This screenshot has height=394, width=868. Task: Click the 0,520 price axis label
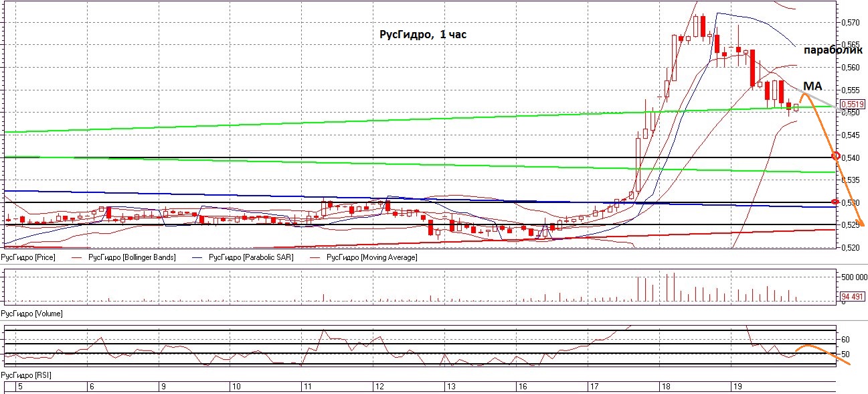point(850,247)
